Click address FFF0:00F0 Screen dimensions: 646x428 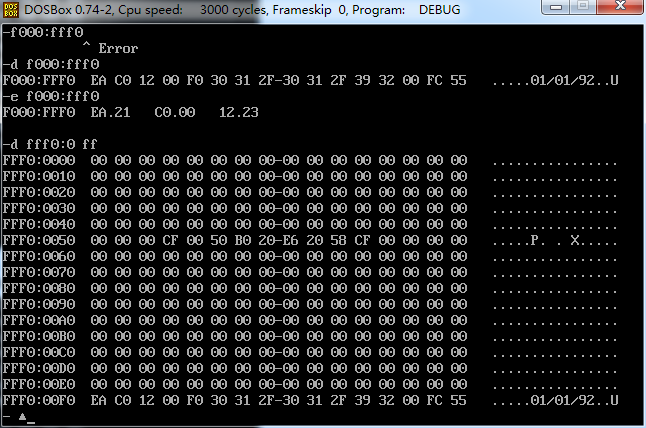(39, 400)
